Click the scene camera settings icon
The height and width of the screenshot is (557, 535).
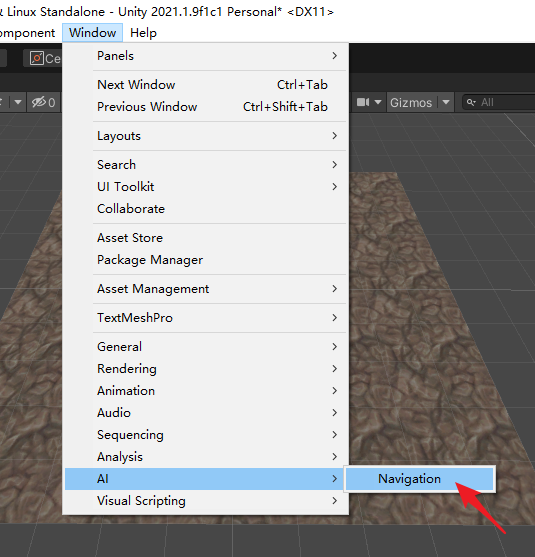tap(363, 103)
